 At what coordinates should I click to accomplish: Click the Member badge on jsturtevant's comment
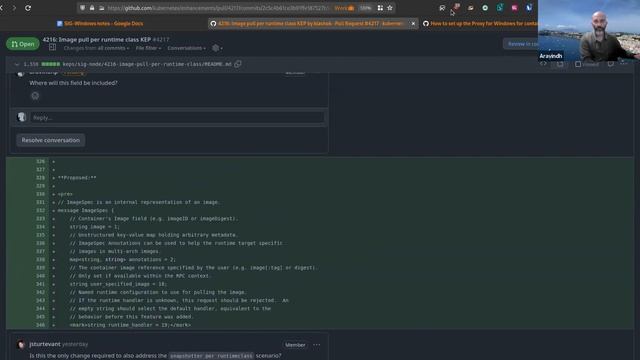pos(295,345)
